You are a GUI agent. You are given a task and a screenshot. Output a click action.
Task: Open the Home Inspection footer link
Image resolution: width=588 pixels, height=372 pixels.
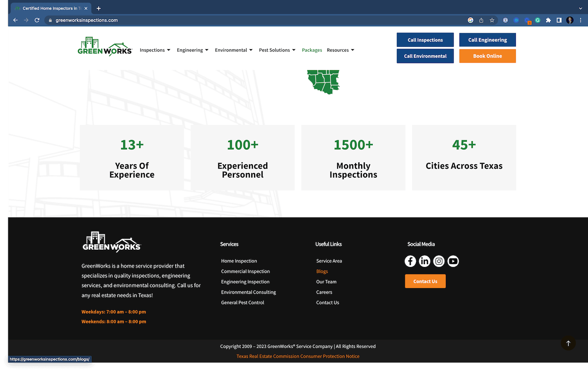pyautogui.click(x=239, y=261)
